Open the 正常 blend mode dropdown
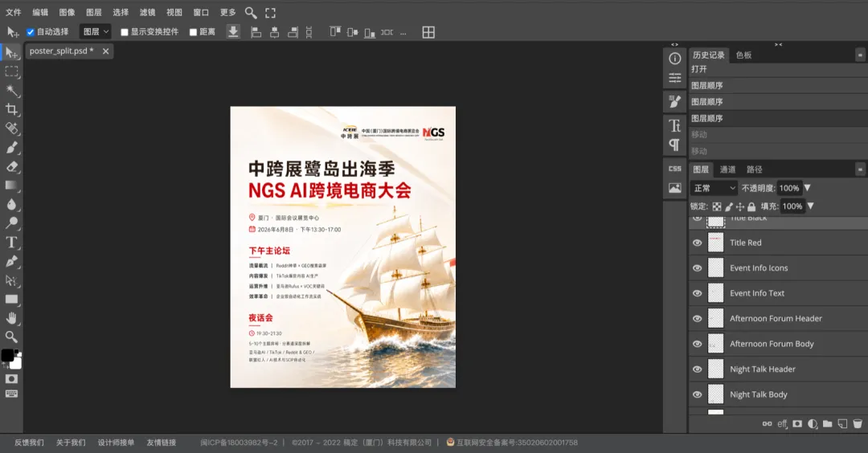The height and width of the screenshot is (453, 868). coord(714,188)
